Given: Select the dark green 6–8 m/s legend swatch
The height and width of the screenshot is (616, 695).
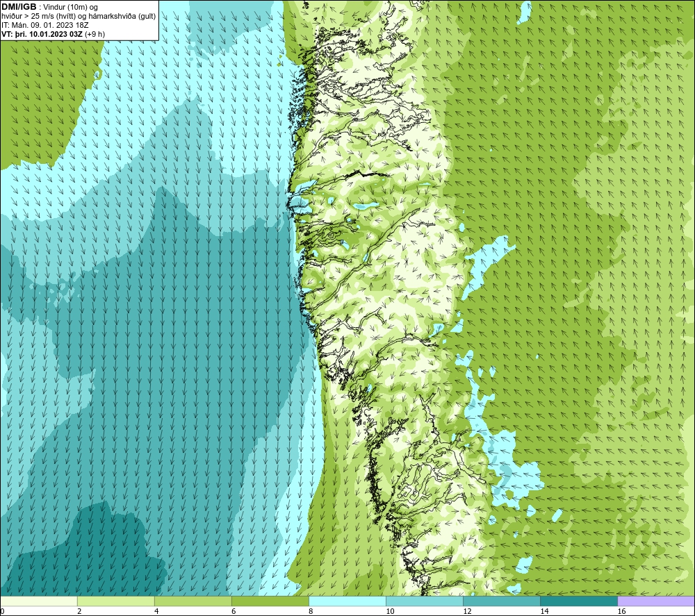Looking at the screenshot, I should [270, 601].
